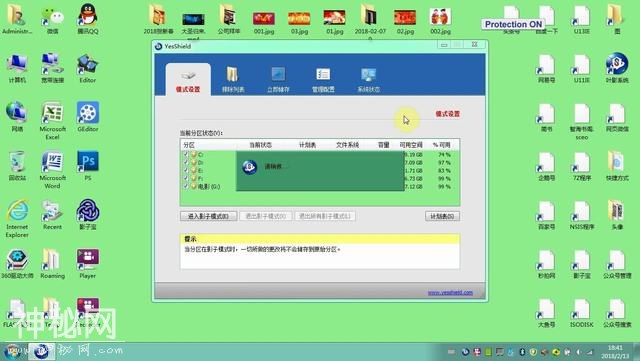The height and width of the screenshot is (361, 640).
Task: Open the NSIS程序 desktop shortcut
Action: (x=581, y=215)
